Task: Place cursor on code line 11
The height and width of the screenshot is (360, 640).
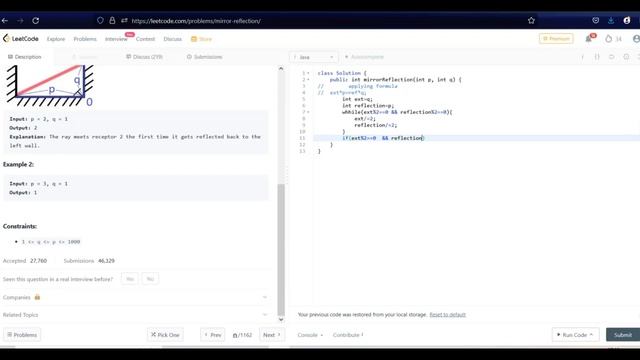Action: pyautogui.click(x=476, y=138)
